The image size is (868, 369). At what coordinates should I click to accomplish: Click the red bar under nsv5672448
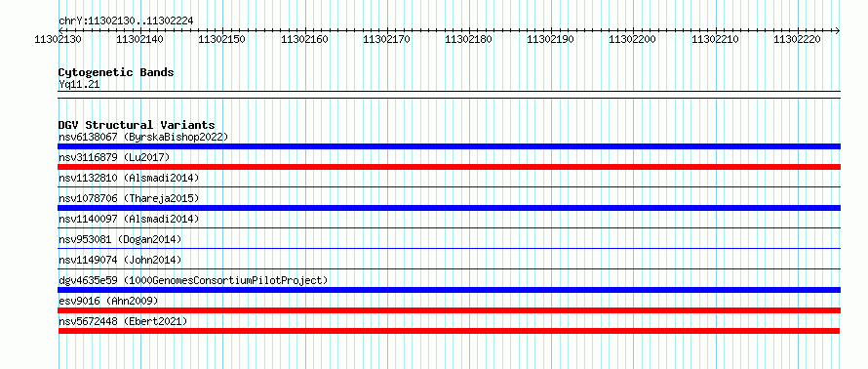pyautogui.click(x=449, y=331)
